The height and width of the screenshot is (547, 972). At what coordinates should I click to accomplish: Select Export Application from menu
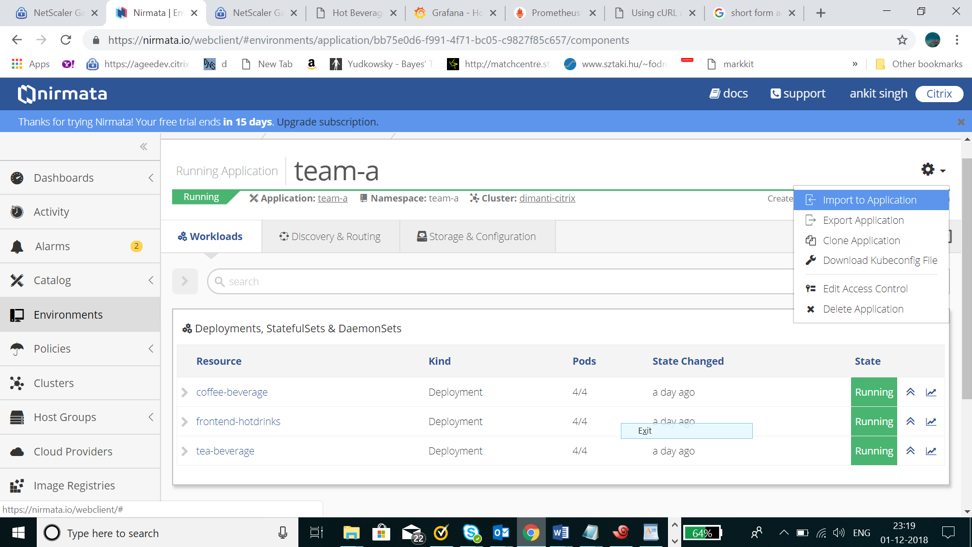point(862,220)
